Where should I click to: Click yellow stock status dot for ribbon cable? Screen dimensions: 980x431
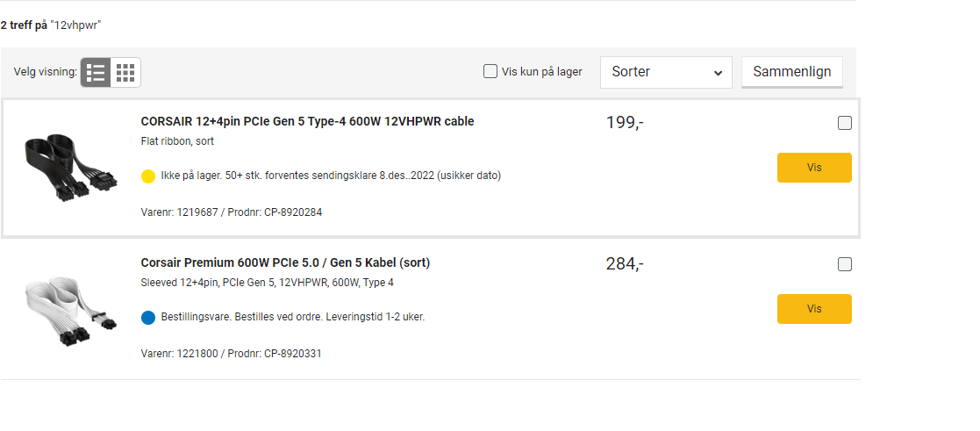(148, 176)
